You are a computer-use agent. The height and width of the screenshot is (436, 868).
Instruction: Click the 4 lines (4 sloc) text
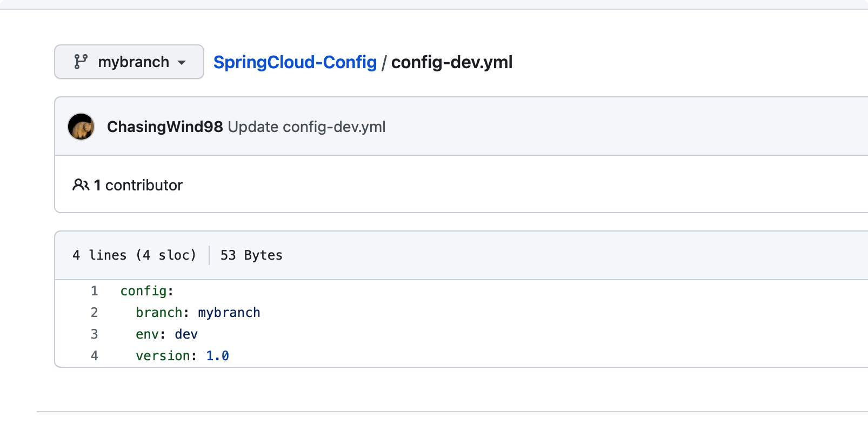[134, 255]
